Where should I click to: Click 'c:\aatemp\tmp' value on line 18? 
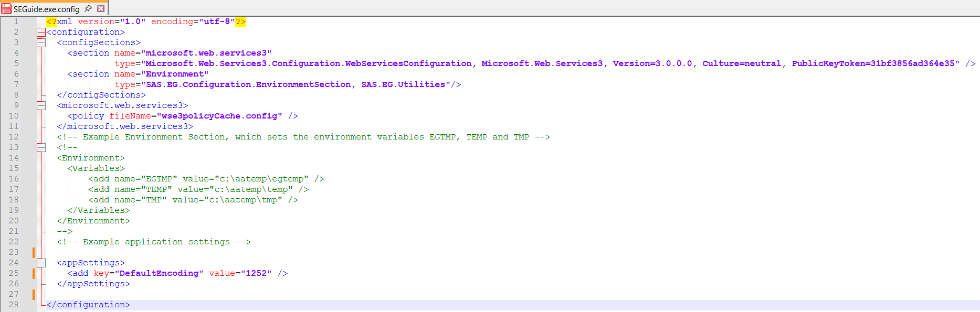click(243, 200)
